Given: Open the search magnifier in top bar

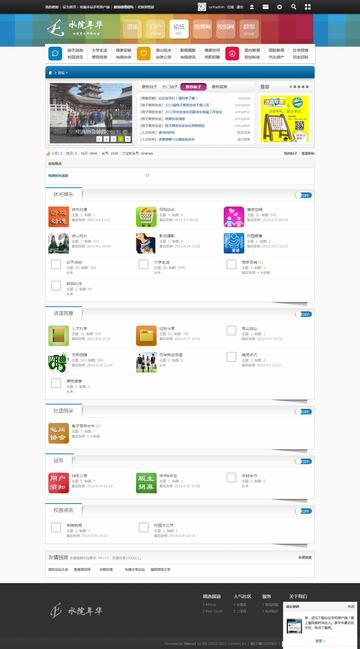Looking at the screenshot, I should tap(293, 7).
